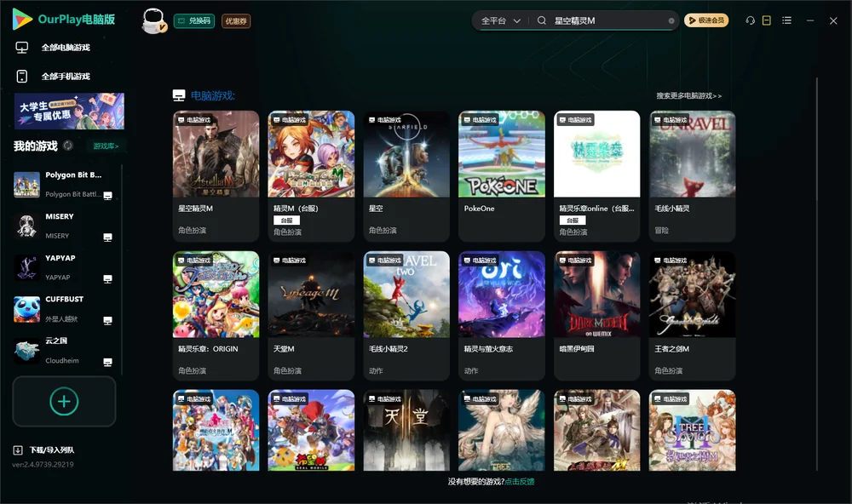Click the 极速会员 VIP button
This screenshot has height=504, width=852.
[x=706, y=20]
